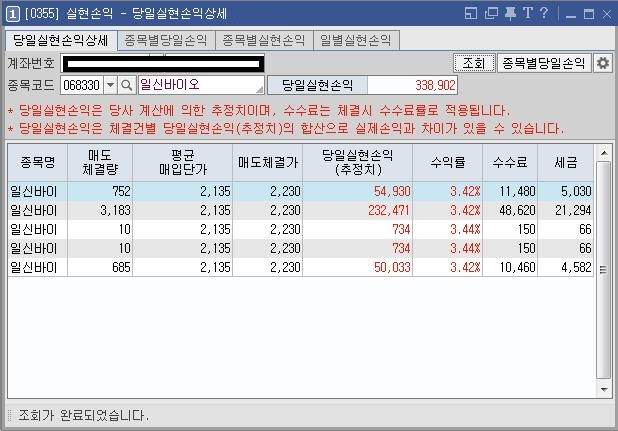Click the screen layout icon in title bar
The width and height of the screenshot is (618, 431).
click(x=471, y=13)
